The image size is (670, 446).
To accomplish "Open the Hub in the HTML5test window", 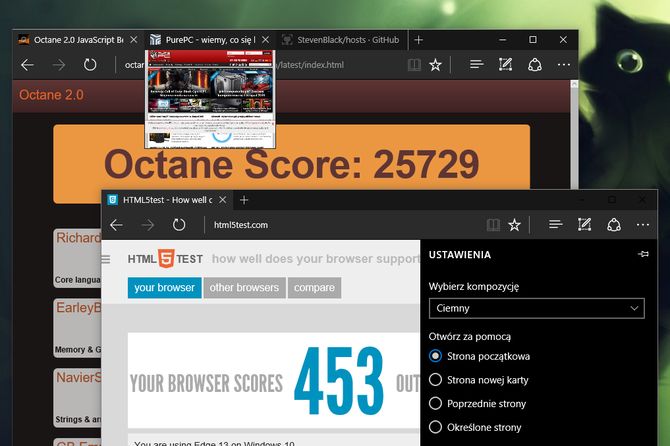I will (x=555, y=224).
